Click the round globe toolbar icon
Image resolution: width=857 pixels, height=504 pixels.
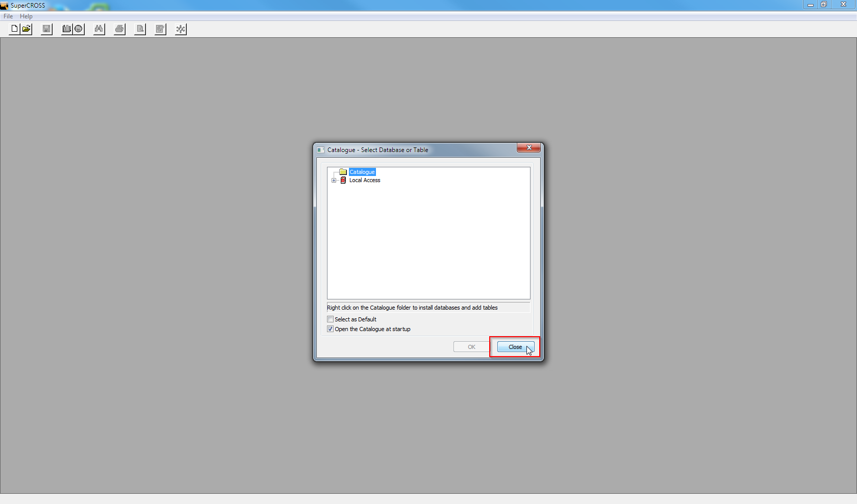tap(79, 29)
